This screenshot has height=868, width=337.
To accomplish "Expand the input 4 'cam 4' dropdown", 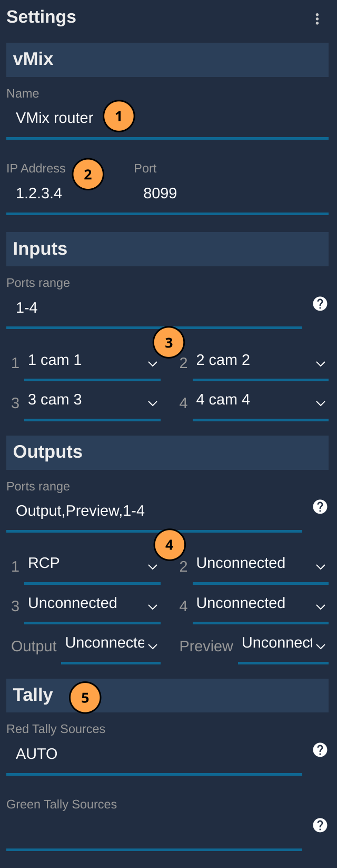I will (261, 401).
